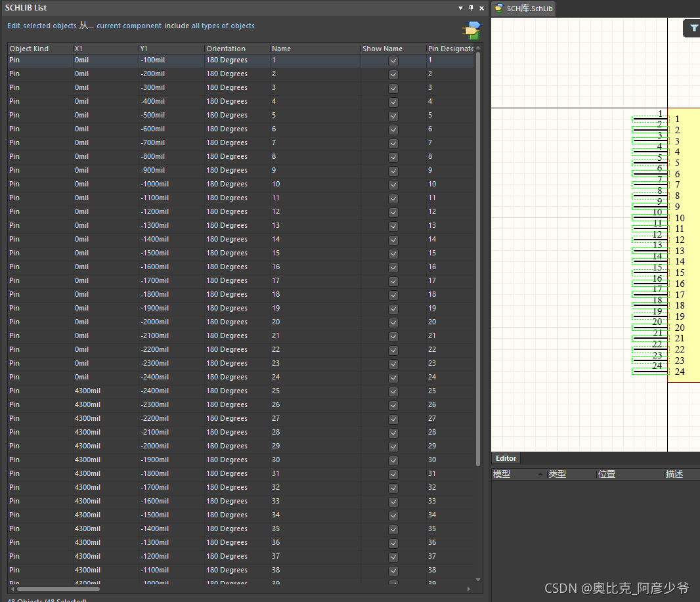Screen dimensions: 700x602
Task: Click pin 24 in the schematic symbol
Action: pyautogui.click(x=650, y=371)
